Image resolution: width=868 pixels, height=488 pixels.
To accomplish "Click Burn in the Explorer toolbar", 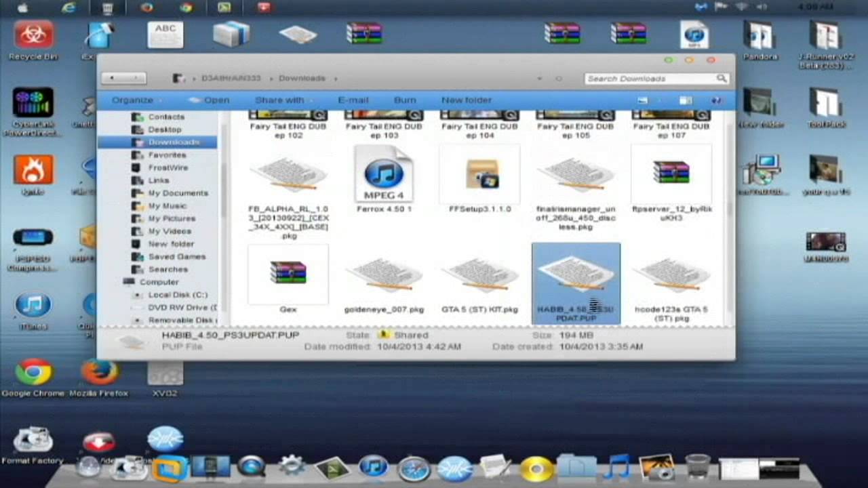I will click(x=405, y=100).
